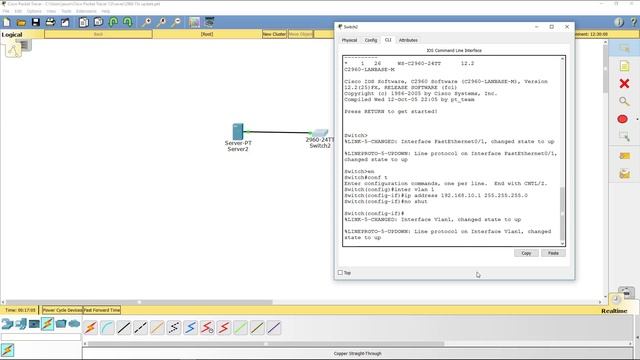Viewport: 640px width, 360px height.
Task: Click the Open file folder icon
Action: pyautogui.click(x=21, y=22)
